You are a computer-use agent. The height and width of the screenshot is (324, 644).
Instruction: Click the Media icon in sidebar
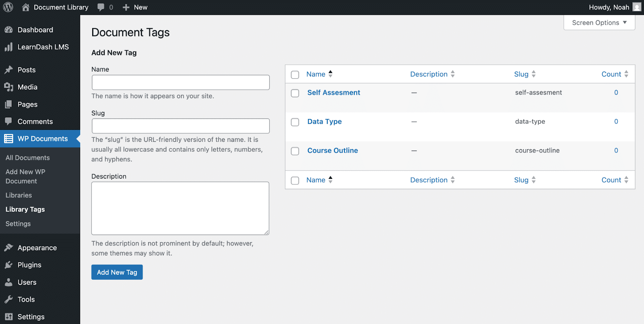pos(8,87)
